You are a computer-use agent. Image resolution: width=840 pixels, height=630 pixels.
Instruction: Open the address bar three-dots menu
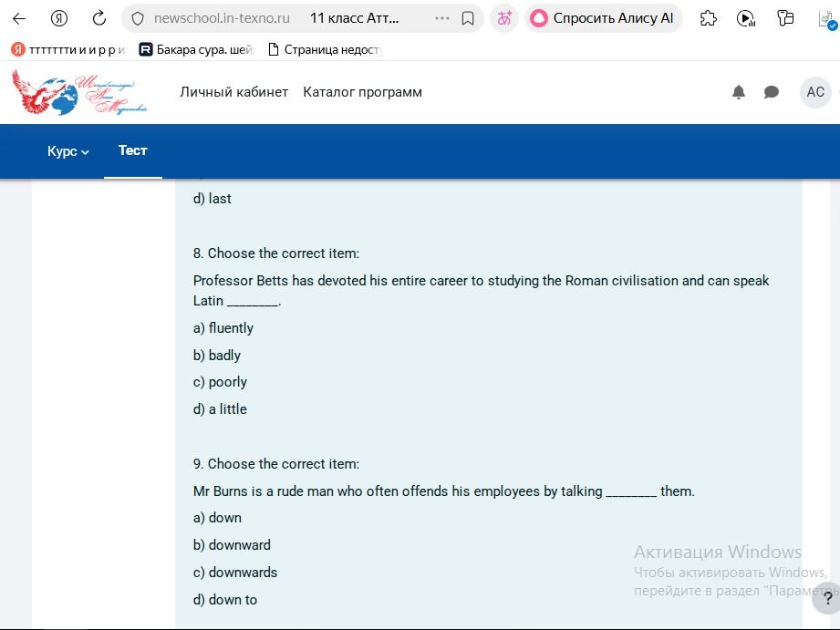pos(442,19)
